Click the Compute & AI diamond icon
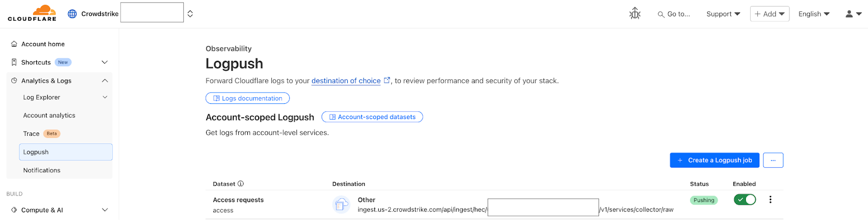The height and width of the screenshot is (220, 868). 14,210
